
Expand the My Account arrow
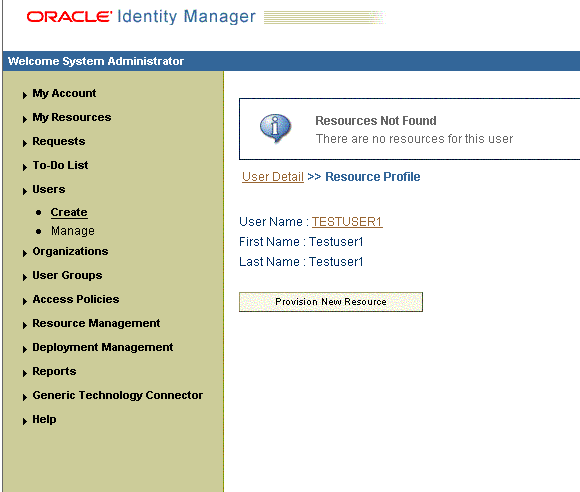click(24, 95)
